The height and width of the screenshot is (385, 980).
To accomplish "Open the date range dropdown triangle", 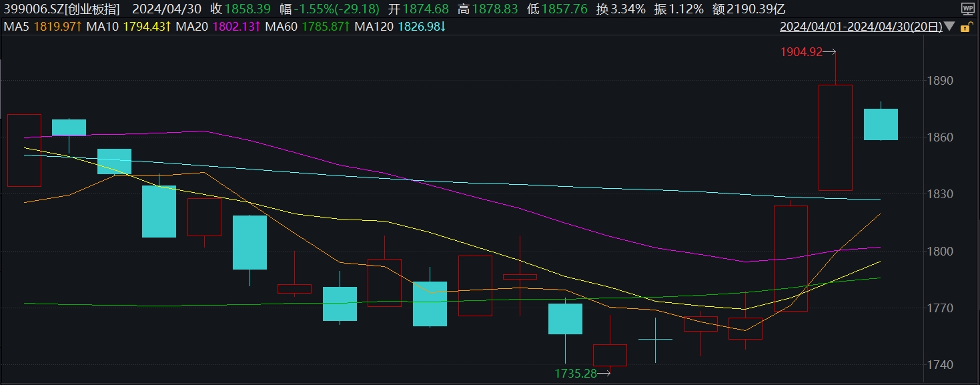I will click(x=949, y=27).
